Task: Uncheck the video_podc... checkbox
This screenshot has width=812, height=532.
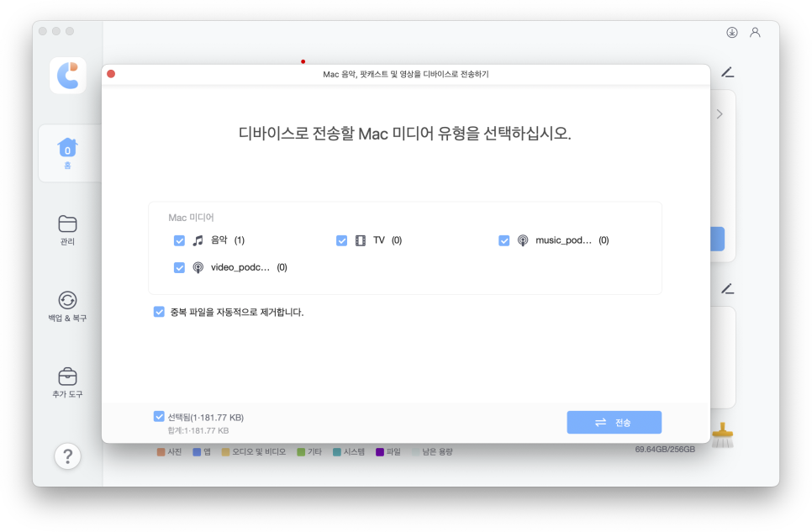Action: pyautogui.click(x=179, y=267)
